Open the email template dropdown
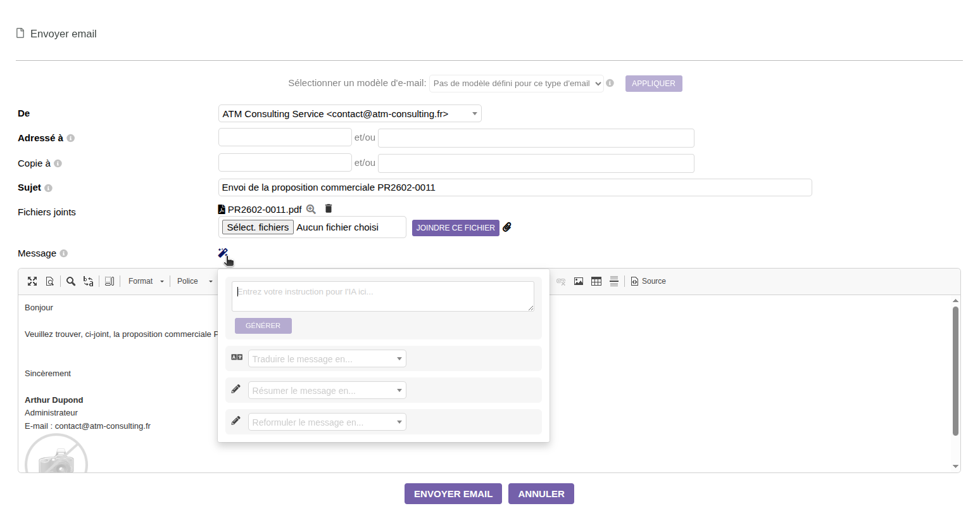 tap(517, 84)
